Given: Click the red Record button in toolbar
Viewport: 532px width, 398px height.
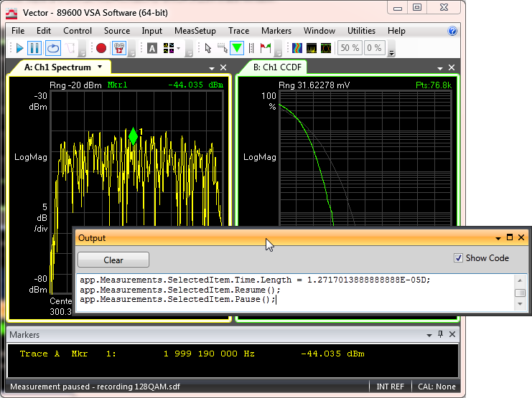Looking at the screenshot, I should pyautogui.click(x=101, y=48).
